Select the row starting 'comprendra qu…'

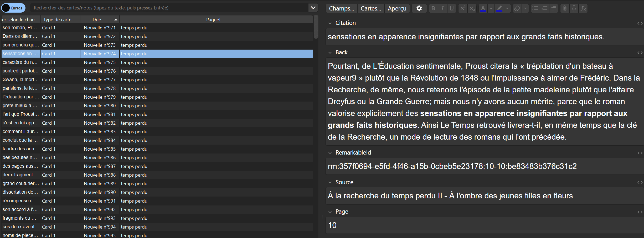[157, 45]
